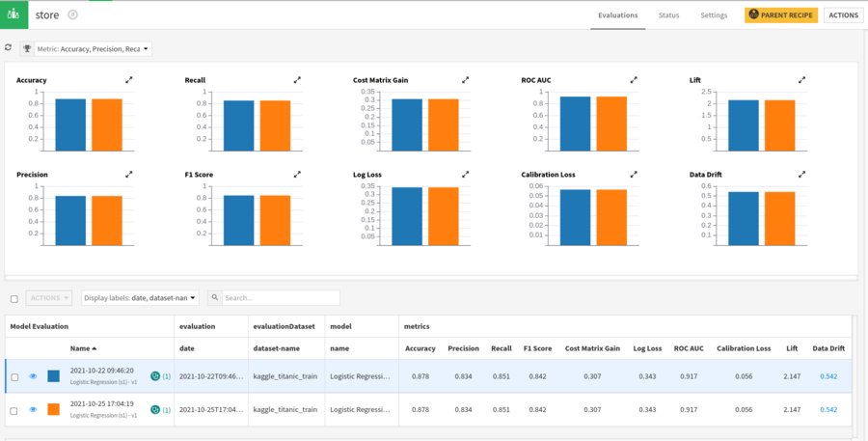
Task: Expand the Data Drift chart
Action: pyautogui.click(x=802, y=174)
